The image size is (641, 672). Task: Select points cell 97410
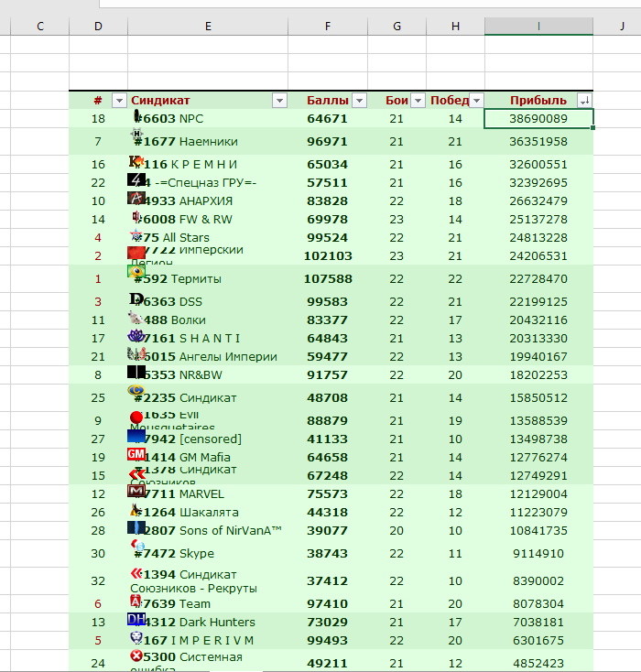[328, 604]
